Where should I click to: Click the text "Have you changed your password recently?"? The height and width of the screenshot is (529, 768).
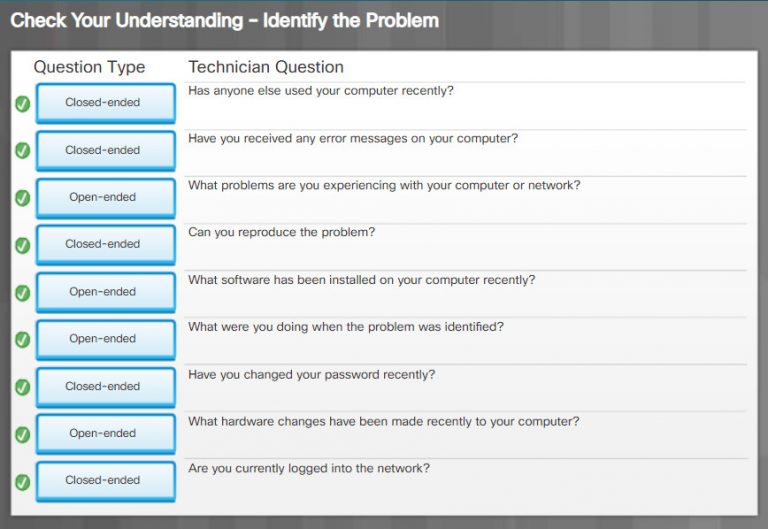(312, 375)
